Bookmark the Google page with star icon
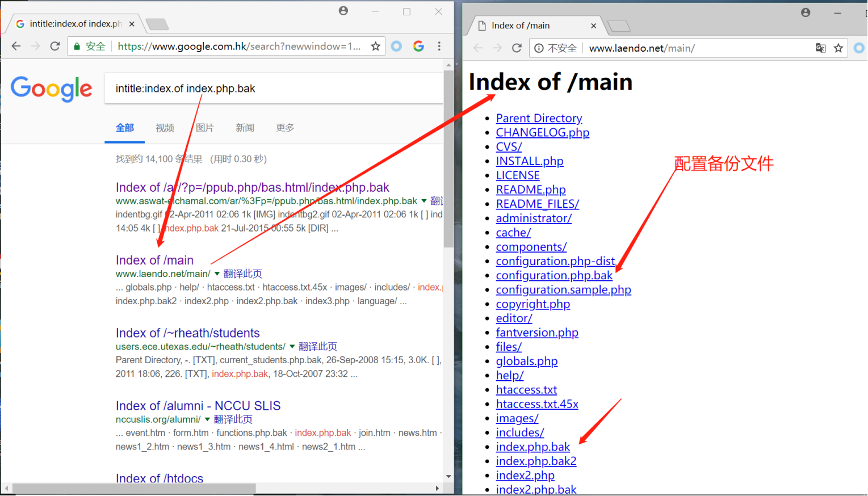The height and width of the screenshot is (496, 868). click(375, 47)
